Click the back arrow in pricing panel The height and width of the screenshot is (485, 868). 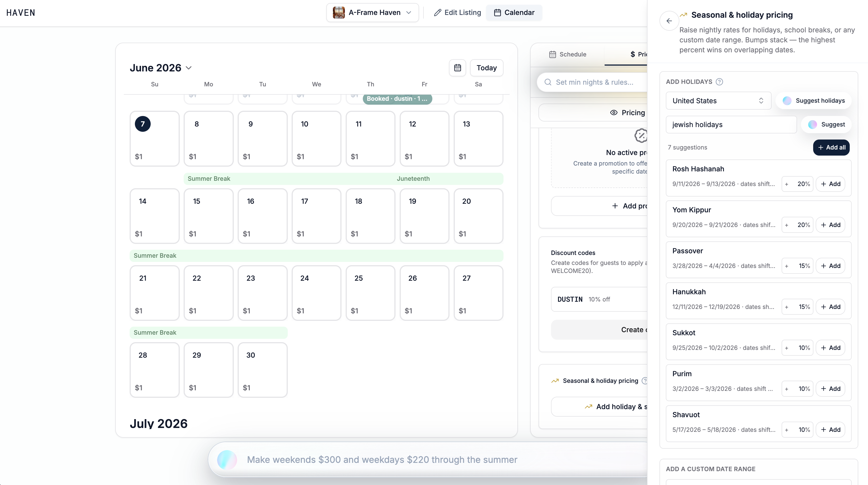(x=669, y=21)
